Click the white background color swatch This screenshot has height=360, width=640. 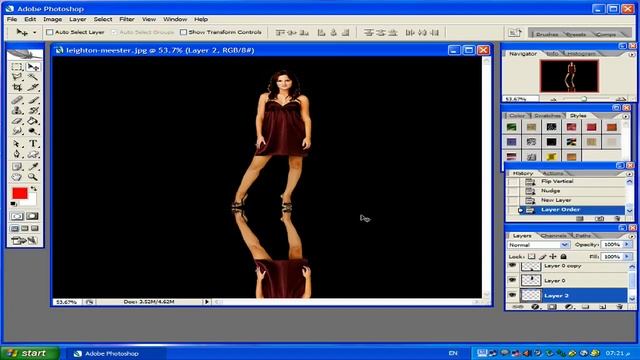click(x=32, y=200)
